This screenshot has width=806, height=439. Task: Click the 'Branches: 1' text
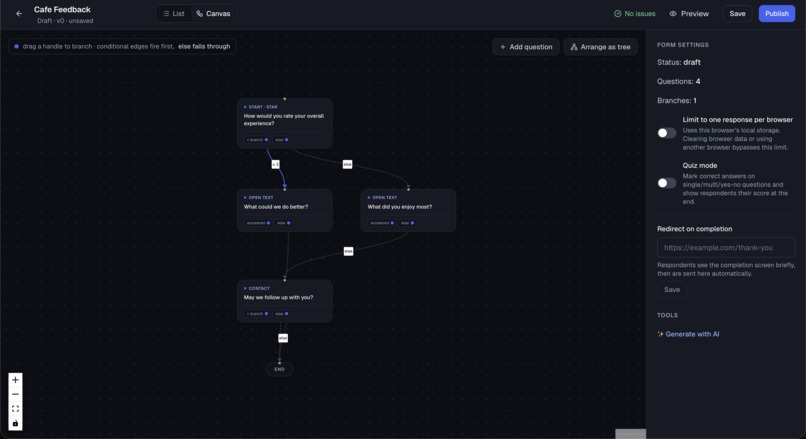pos(676,101)
